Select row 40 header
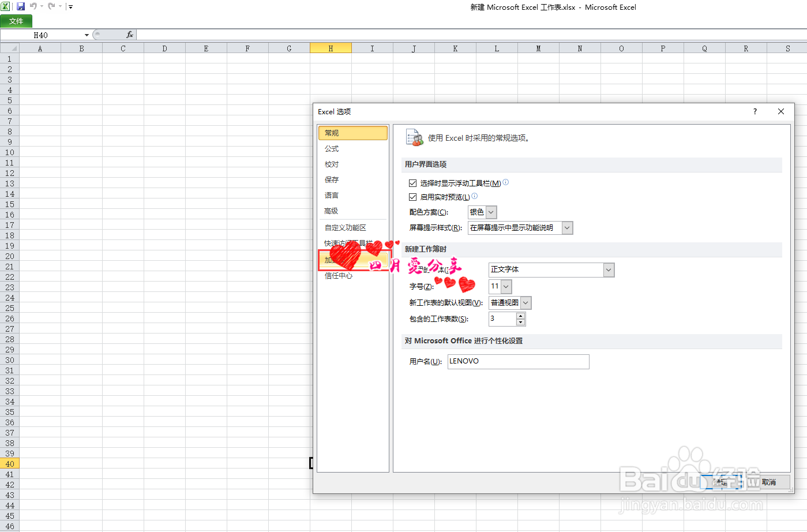 [x=10, y=464]
